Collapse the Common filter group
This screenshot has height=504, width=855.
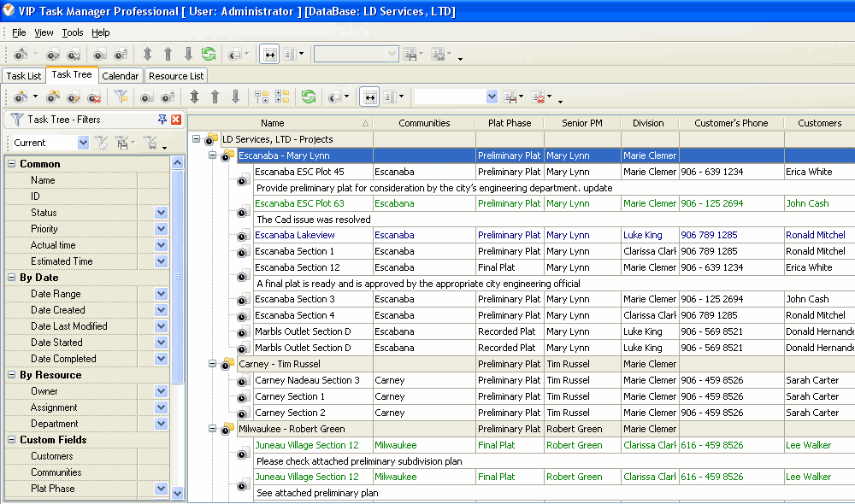12,164
